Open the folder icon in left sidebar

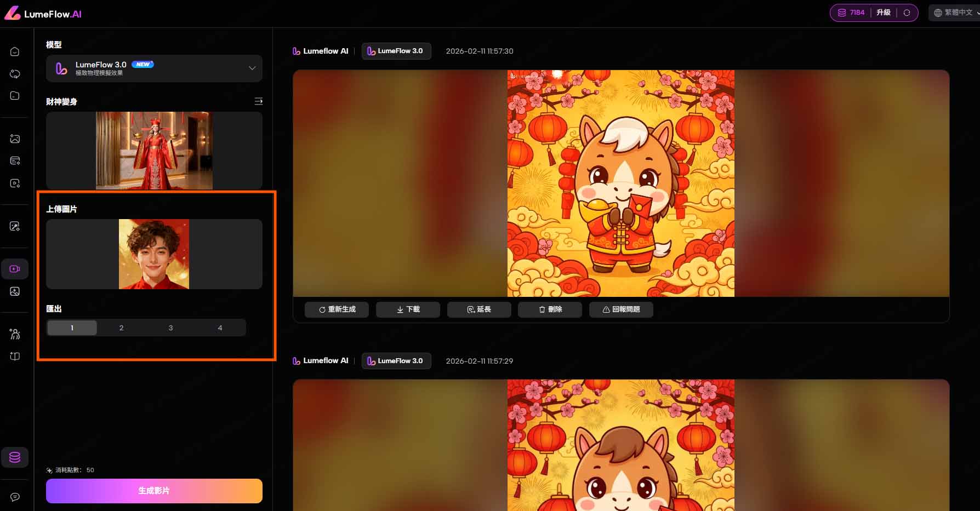tap(15, 96)
